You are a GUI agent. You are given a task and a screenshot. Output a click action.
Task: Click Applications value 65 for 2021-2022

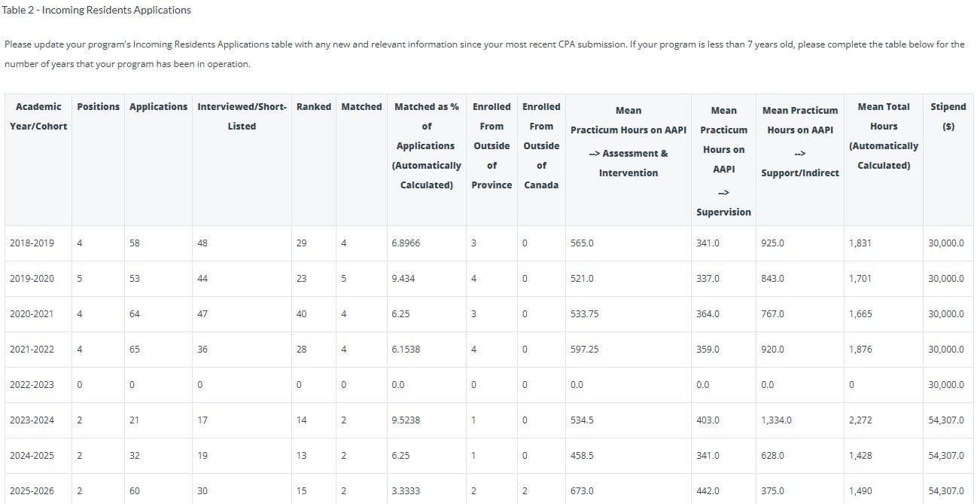pos(135,350)
